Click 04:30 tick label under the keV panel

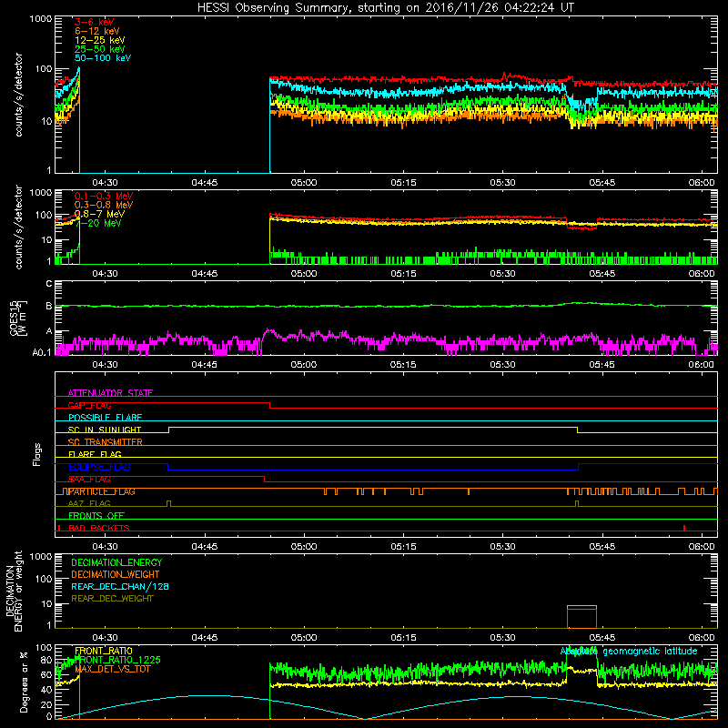click(105, 183)
